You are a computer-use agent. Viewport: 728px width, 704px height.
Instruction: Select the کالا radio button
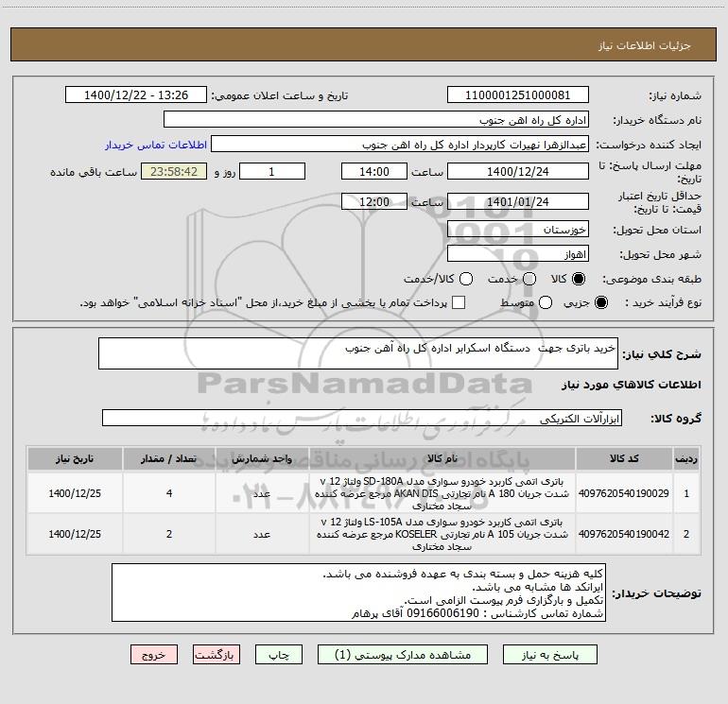pos(579,279)
